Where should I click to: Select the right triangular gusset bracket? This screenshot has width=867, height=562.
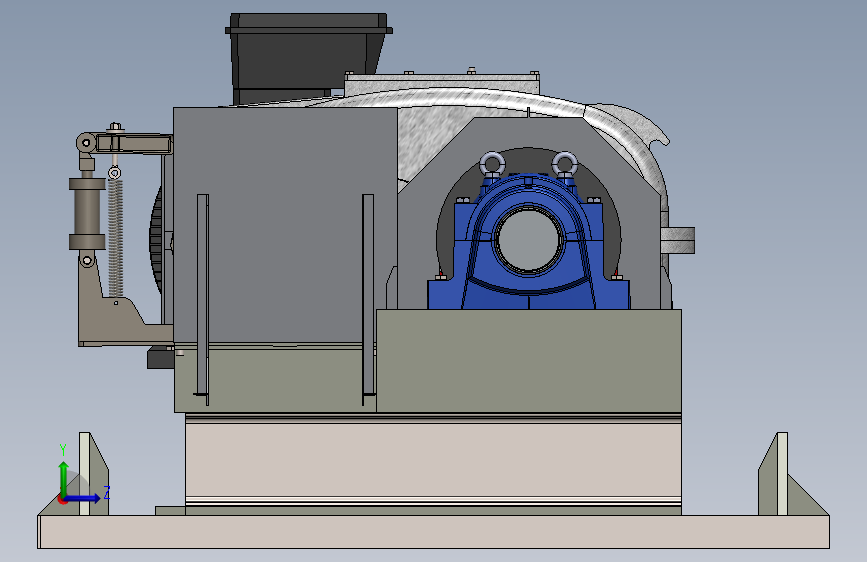pyautogui.click(x=793, y=474)
